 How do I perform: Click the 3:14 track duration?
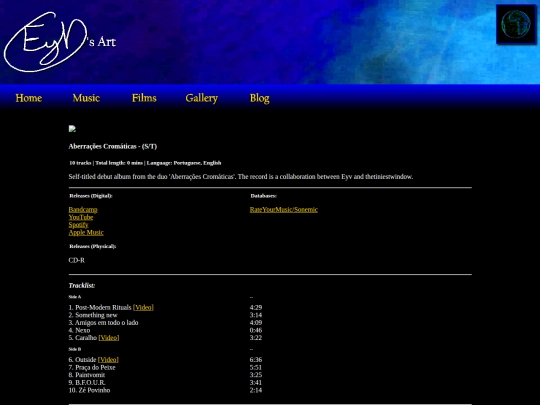click(x=256, y=315)
